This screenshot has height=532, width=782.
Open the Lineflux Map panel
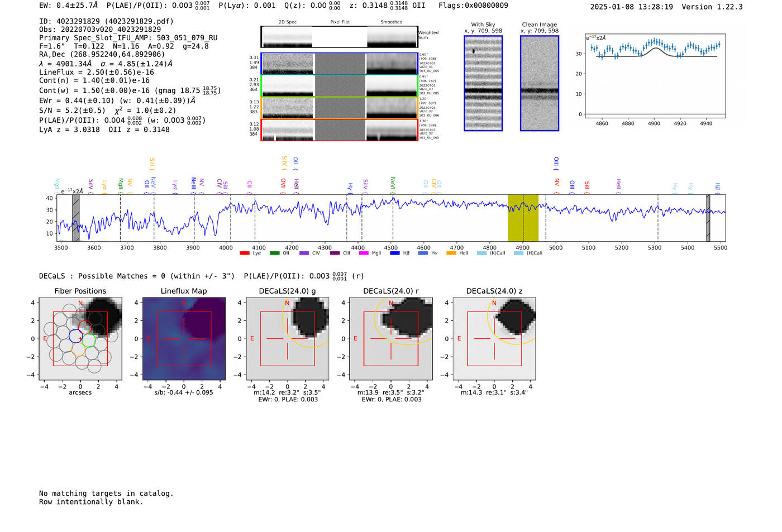[x=184, y=338]
